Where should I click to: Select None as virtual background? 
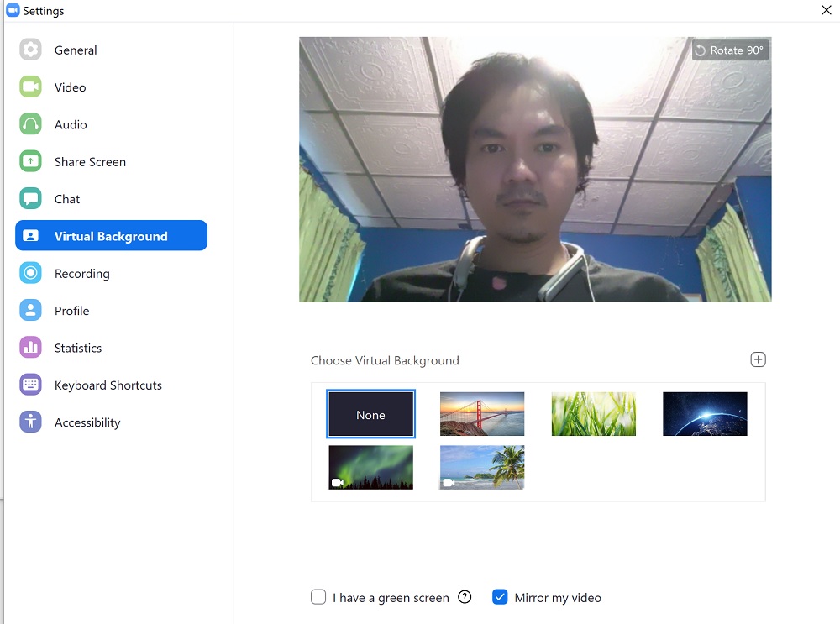tap(370, 414)
